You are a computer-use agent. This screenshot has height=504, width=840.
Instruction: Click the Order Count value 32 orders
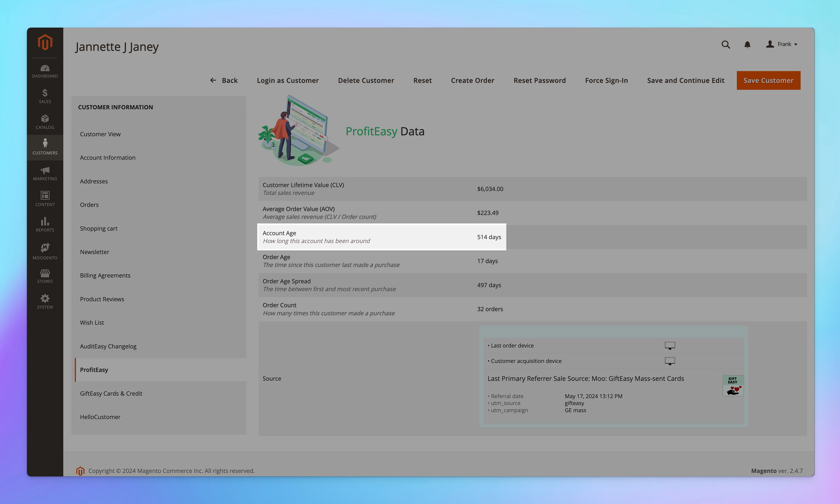coord(490,309)
